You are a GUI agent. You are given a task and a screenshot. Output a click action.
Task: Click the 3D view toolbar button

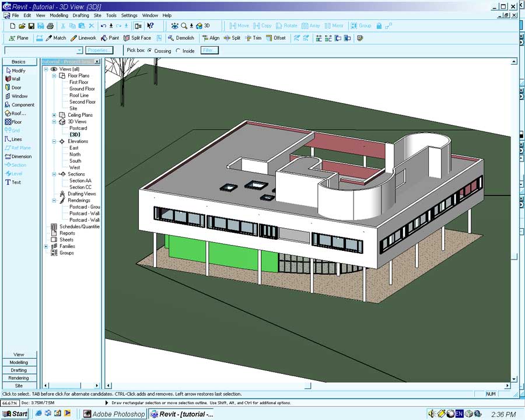[203, 26]
